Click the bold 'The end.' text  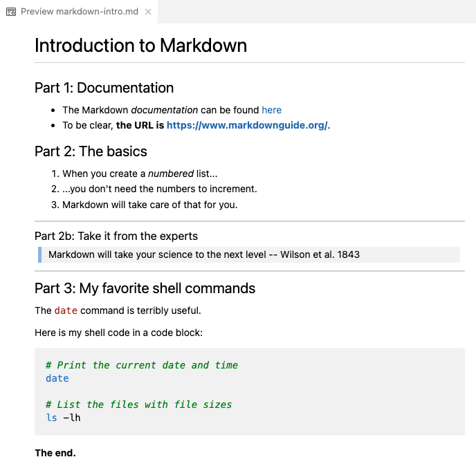(55, 453)
